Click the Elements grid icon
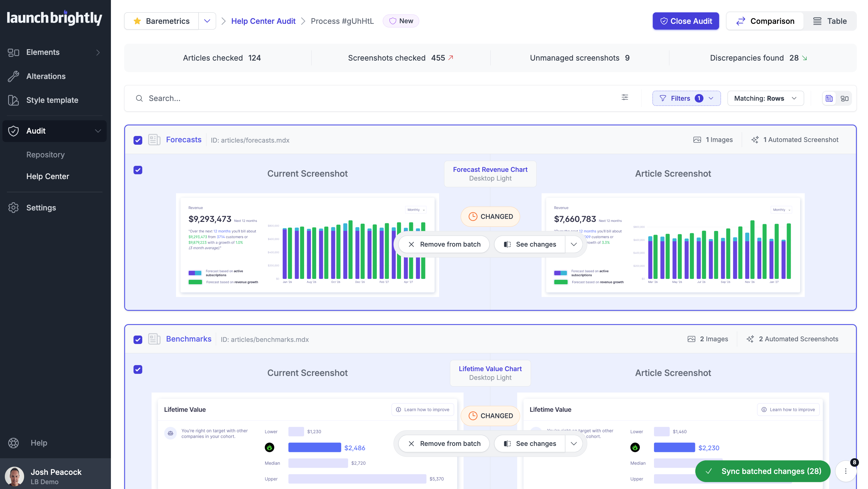This screenshot has width=868, height=489. (x=14, y=52)
